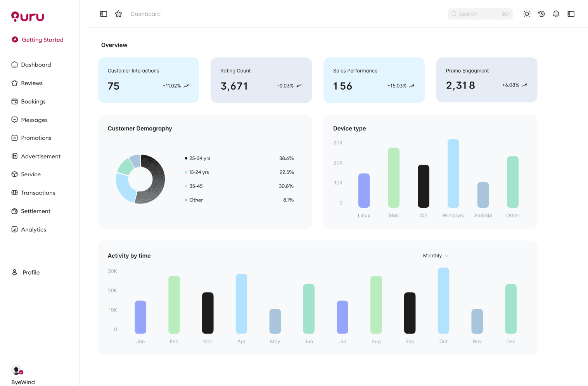
Task: Click the Profile person icon
Action: (x=14, y=272)
